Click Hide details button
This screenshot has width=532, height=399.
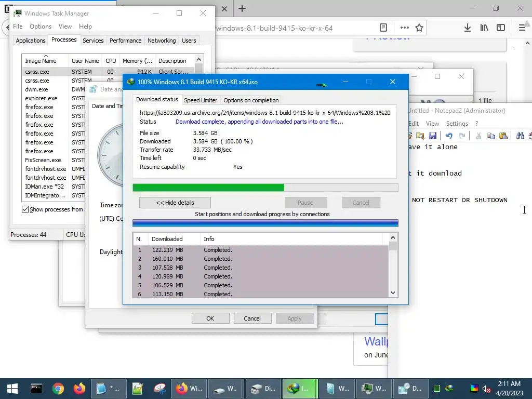pos(175,203)
